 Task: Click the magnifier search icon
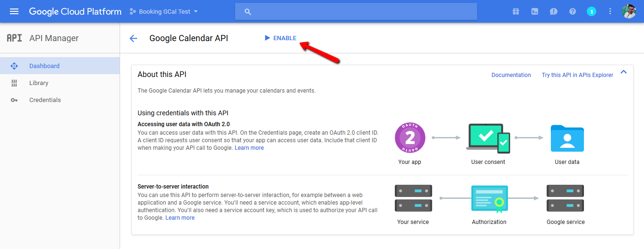[x=248, y=12]
